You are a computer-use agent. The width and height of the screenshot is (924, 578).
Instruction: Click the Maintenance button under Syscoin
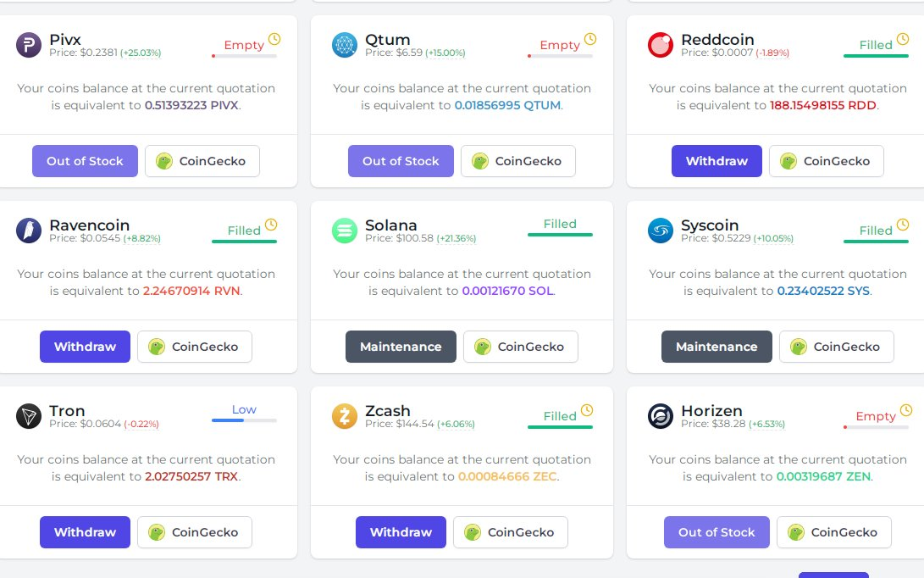point(717,347)
